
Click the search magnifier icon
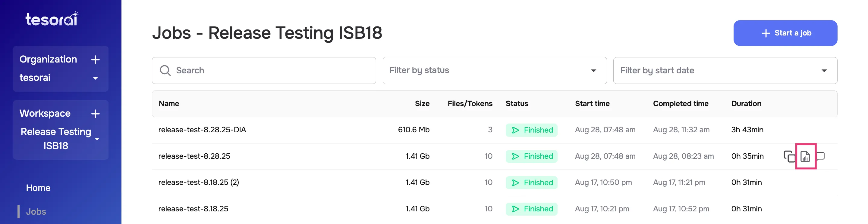165,70
